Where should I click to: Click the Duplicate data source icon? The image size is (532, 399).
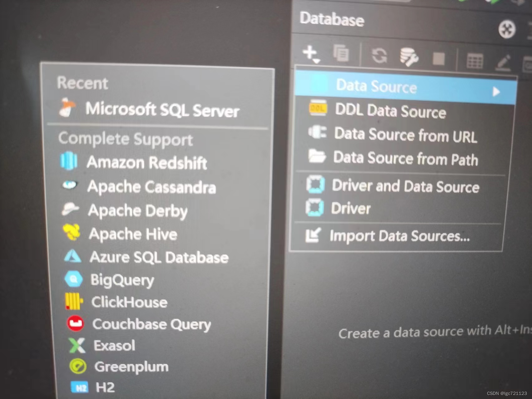[341, 53]
